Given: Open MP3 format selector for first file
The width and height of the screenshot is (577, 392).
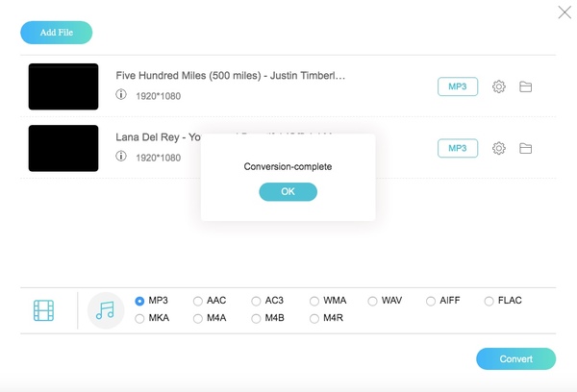Looking at the screenshot, I should (x=458, y=86).
